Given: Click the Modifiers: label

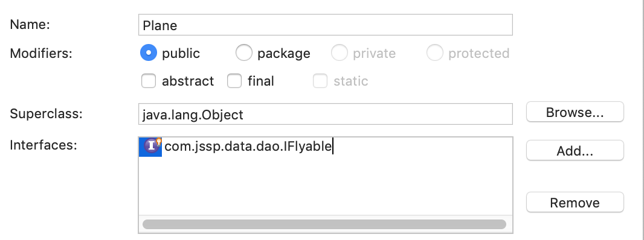Looking at the screenshot, I should (x=41, y=53).
